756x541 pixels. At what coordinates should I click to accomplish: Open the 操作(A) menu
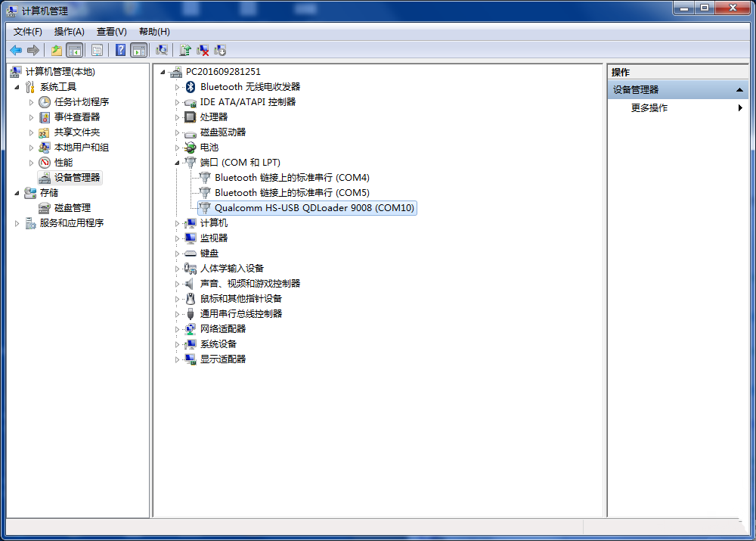[69, 32]
